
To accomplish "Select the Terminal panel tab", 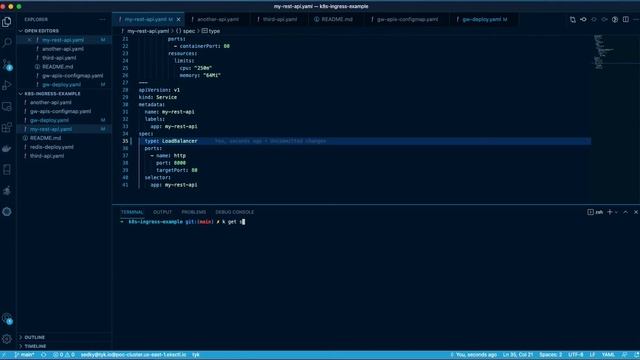I will (x=132, y=212).
